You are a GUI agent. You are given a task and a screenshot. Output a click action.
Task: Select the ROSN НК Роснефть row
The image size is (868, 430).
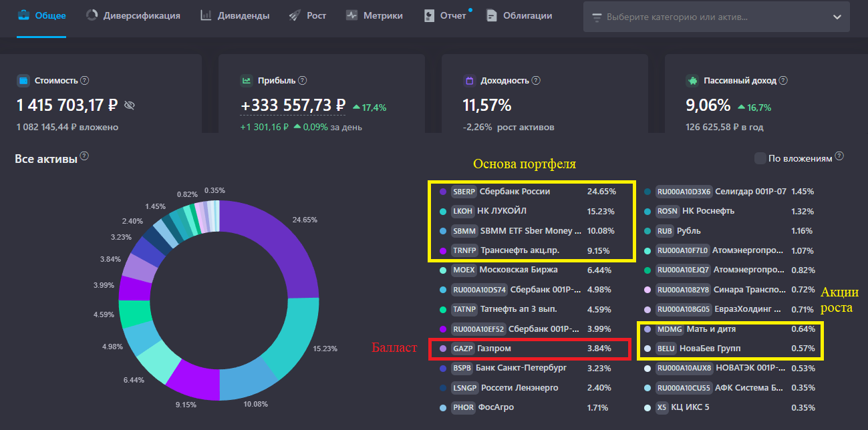tap(730, 211)
